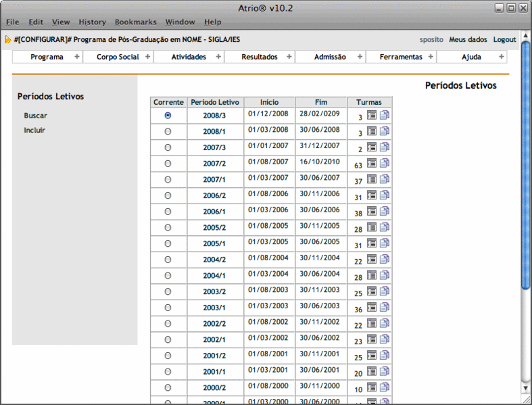Open the class list icon for period 2007/2
The width and height of the screenshot is (532, 405).
point(372,163)
